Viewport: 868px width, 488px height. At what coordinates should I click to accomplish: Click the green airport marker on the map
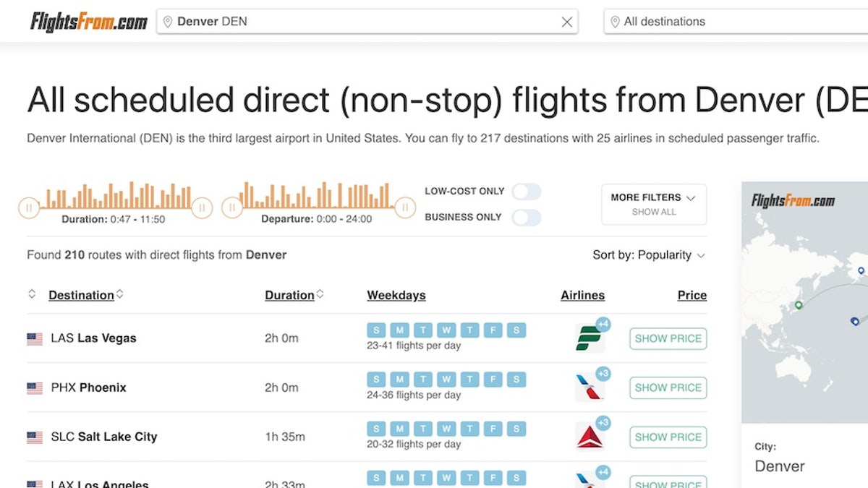tap(799, 305)
